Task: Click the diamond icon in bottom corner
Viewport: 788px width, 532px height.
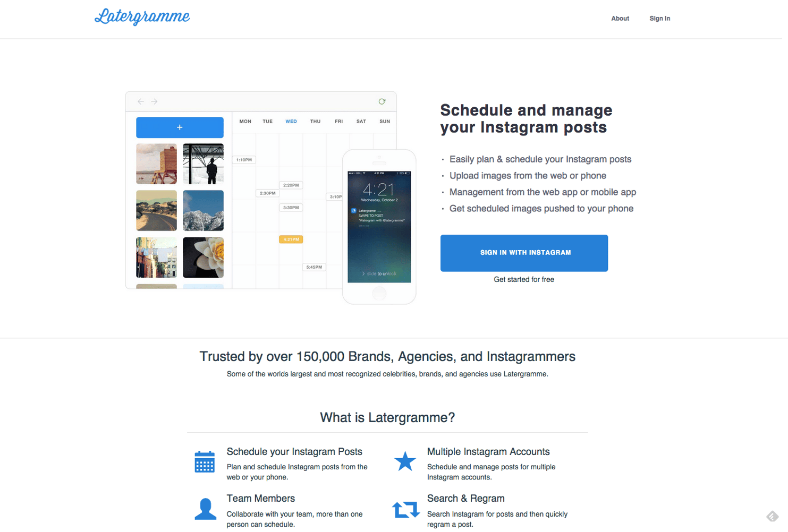Action: pyautogui.click(x=773, y=516)
